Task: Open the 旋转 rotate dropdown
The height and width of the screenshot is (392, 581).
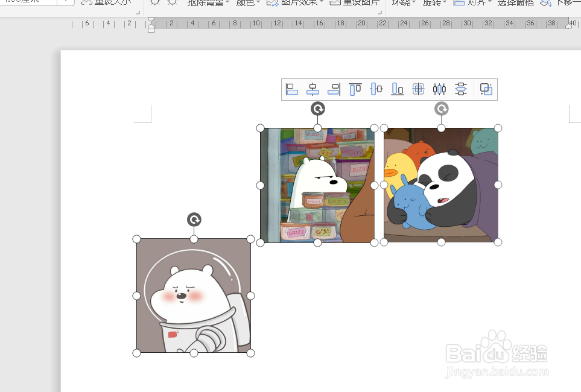Action: (x=434, y=2)
